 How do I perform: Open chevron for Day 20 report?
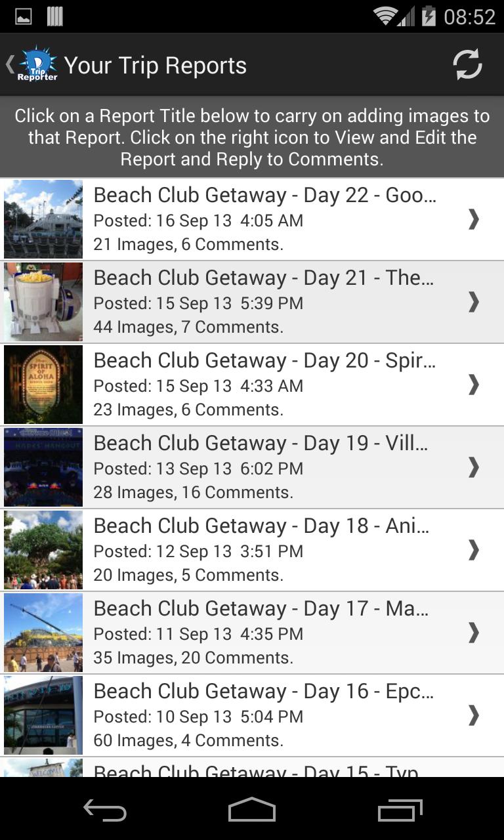pos(473,385)
